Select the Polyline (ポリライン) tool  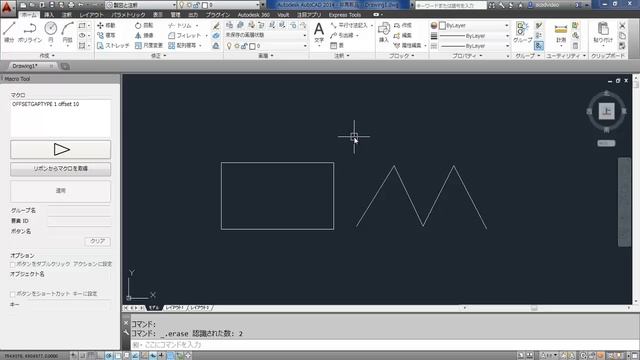[x=30, y=32]
